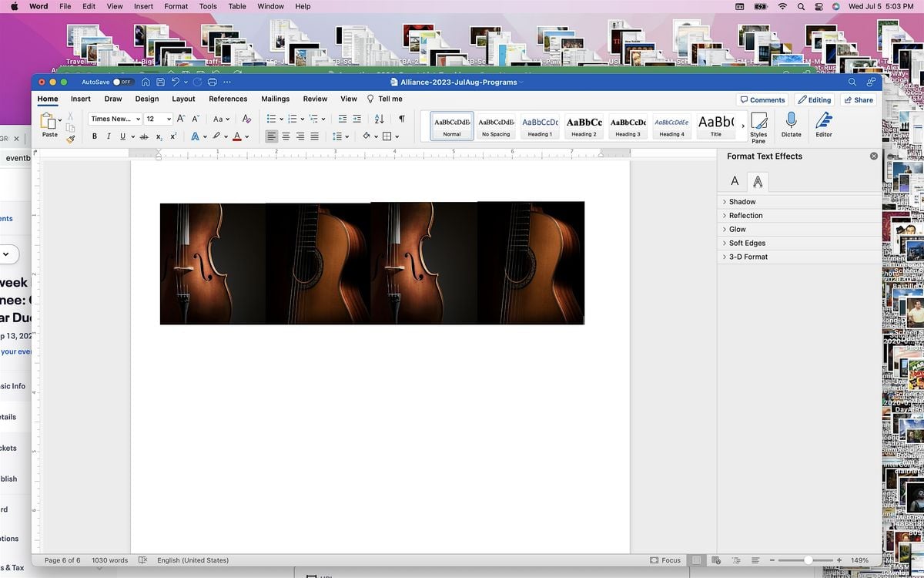Screen dimensions: 924x578
Task: Sort text with the A-Z icon
Action: pos(379,119)
